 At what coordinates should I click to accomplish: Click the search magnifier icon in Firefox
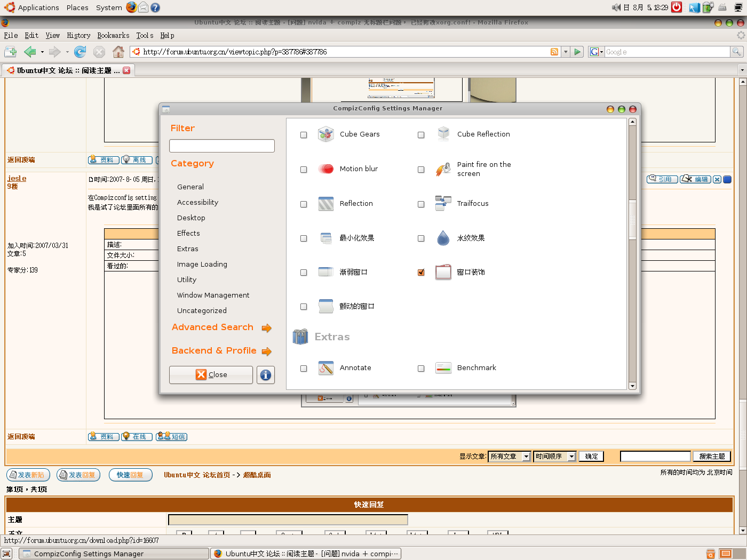(736, 52)
